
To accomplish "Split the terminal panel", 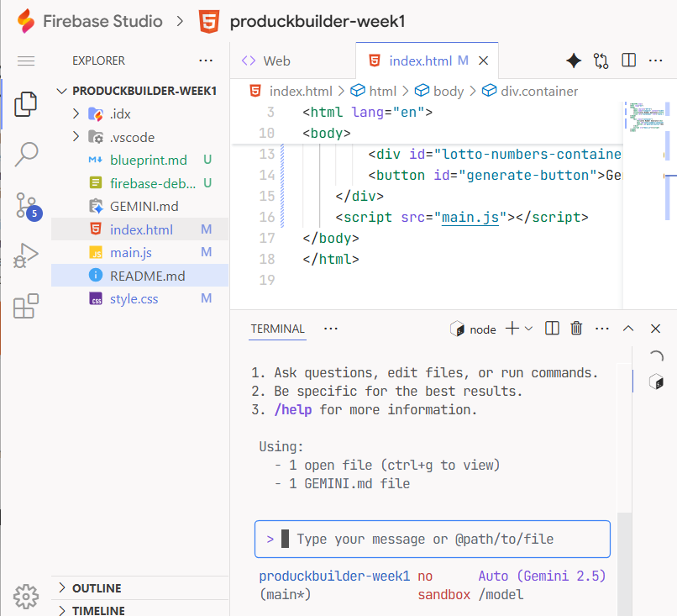I will click(552, 329).
